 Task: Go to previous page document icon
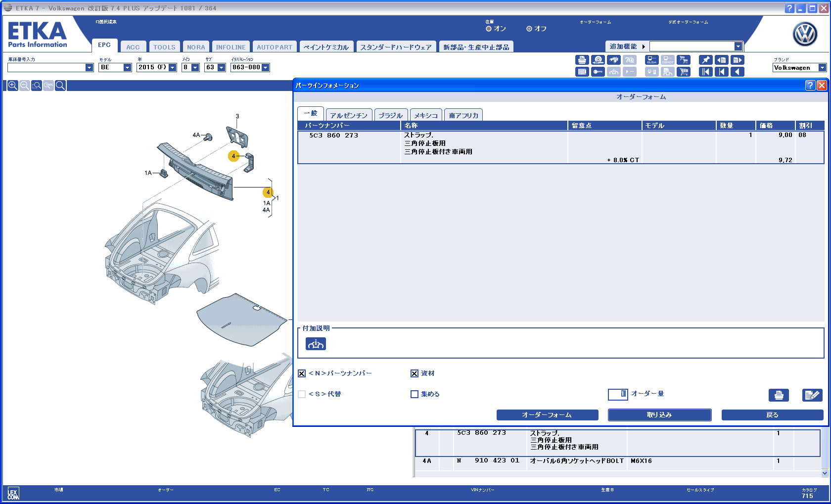722,60
